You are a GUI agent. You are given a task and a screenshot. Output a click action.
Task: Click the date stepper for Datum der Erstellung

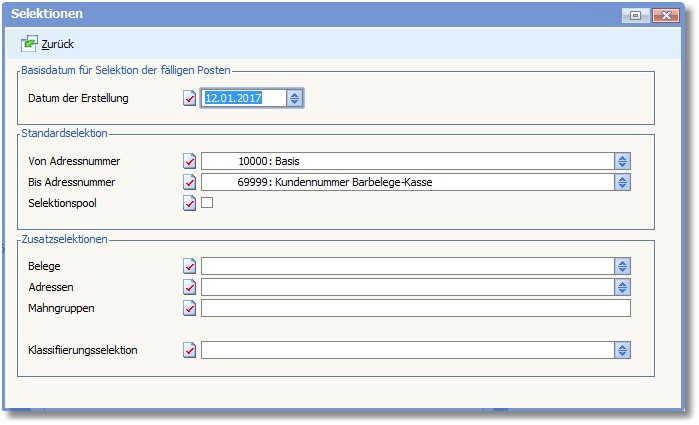(294, 98)
